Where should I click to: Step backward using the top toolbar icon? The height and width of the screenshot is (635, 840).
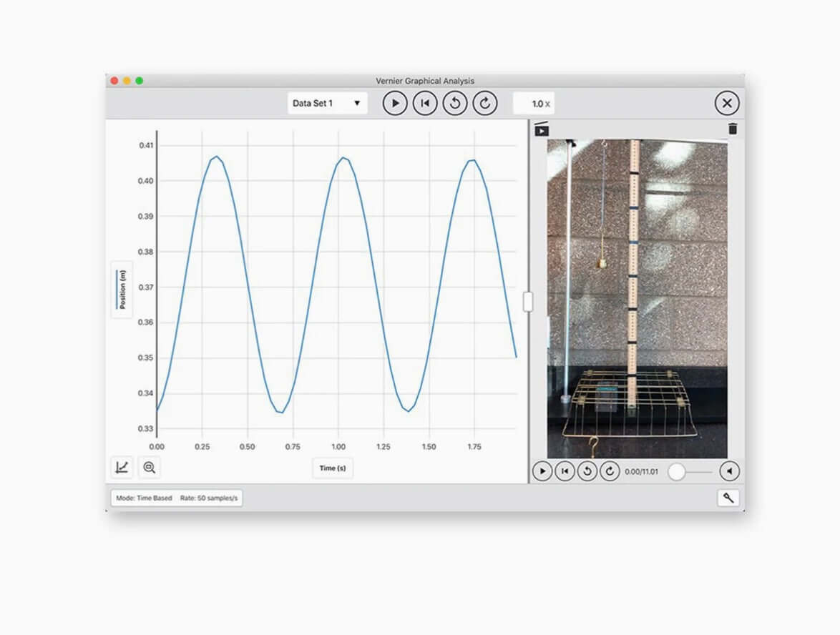point(454,104)
